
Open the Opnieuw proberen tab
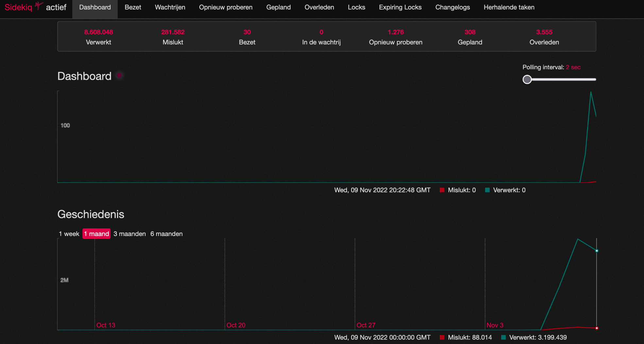(x=226, y=7)
